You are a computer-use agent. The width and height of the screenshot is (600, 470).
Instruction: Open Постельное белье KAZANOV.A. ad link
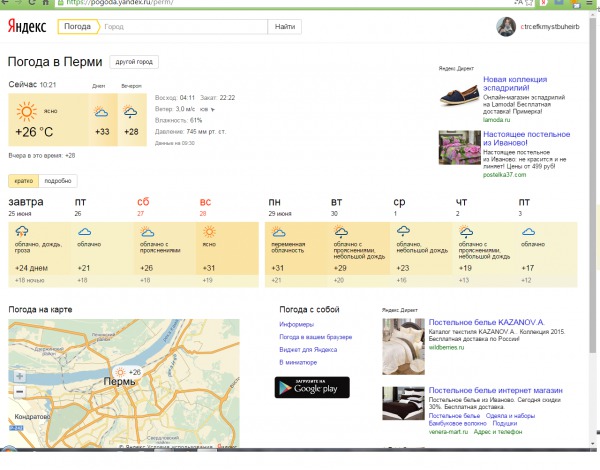point(486,322)
